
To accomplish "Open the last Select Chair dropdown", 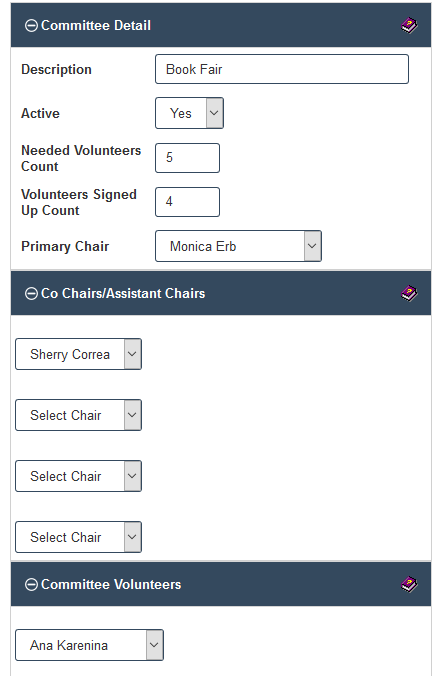I will pos(78,537).
